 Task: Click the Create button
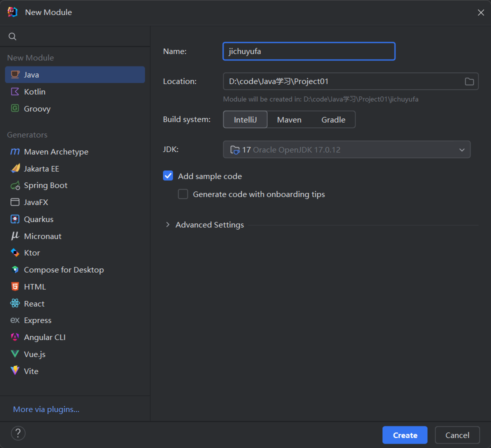pos(405,435)
